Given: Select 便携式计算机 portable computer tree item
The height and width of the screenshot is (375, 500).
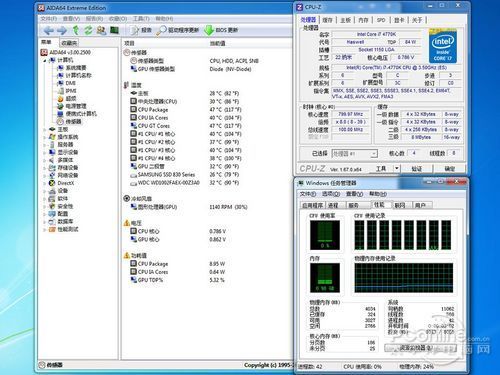Looking at the screenshot, I should click(x=77, y=114).
